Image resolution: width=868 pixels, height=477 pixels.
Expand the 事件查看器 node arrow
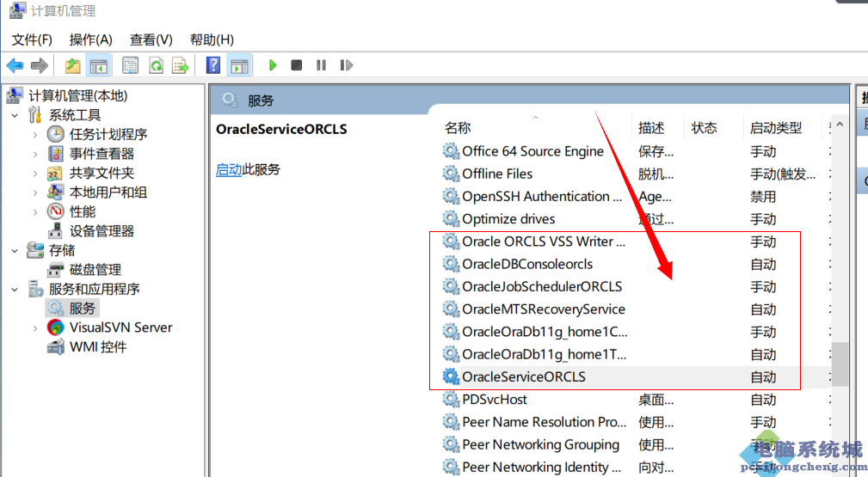35,154
